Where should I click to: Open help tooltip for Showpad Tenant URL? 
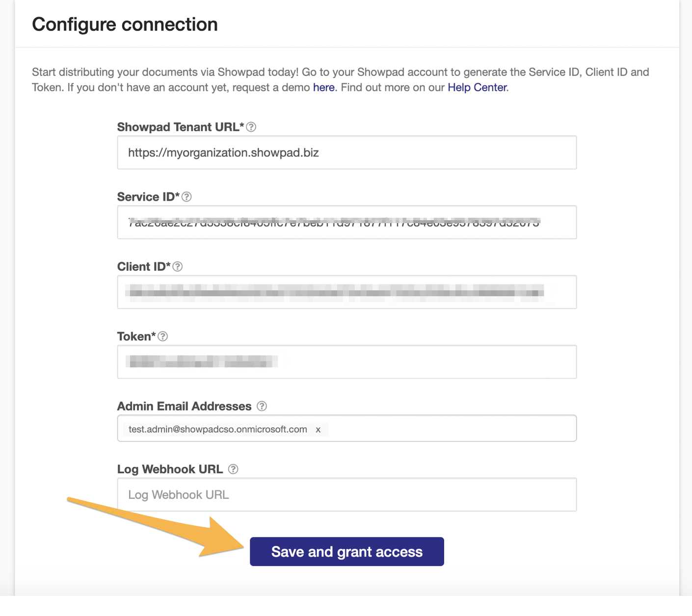251,127
